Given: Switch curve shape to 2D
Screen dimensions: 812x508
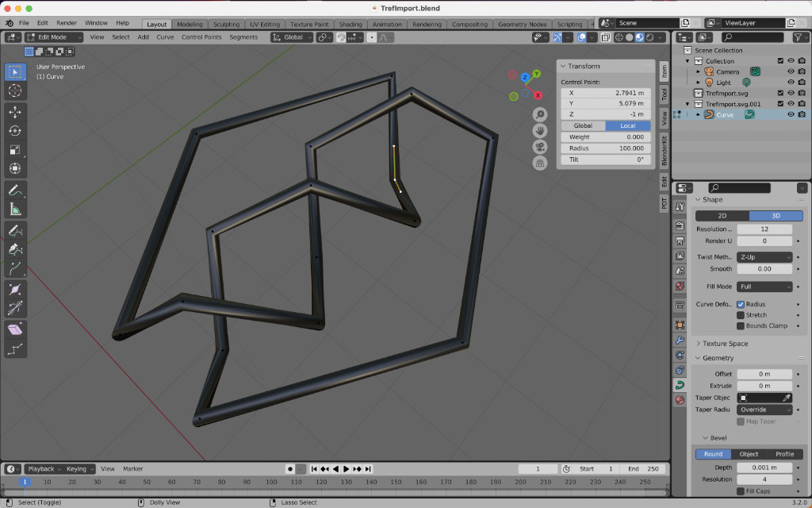Looking at the screenshot, I should click(x=722, y=216).
